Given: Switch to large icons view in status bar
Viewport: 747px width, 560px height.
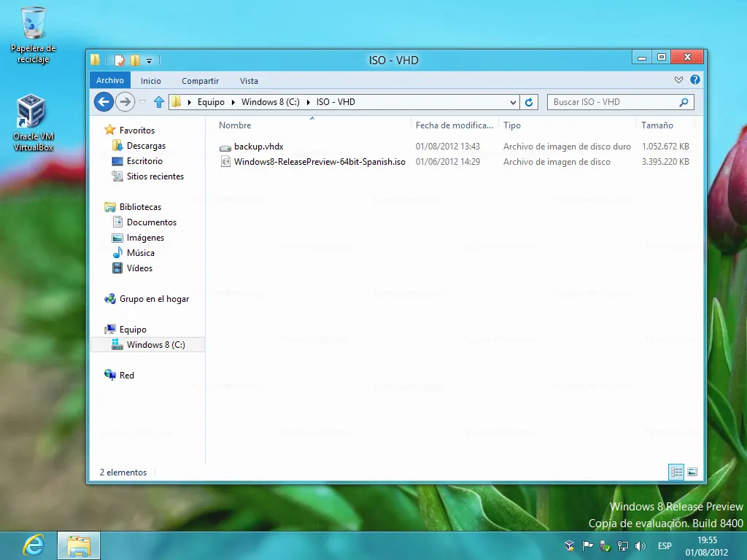Looking at the screenshot, I should pyautogui.click(x=692, y=472).
